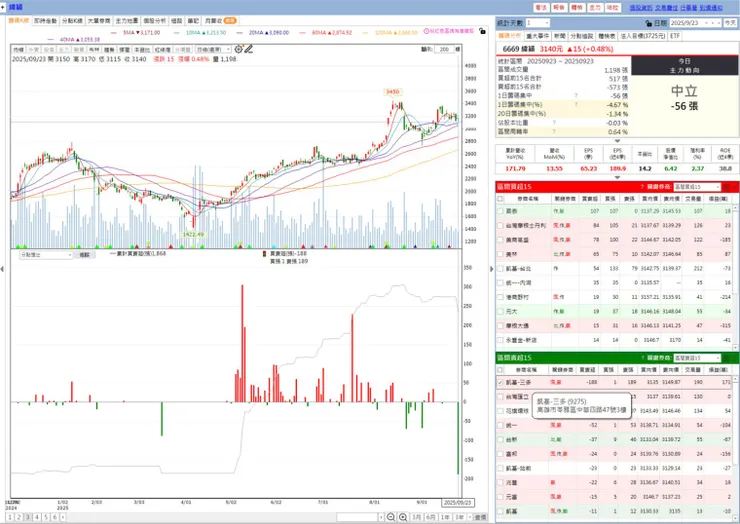Uncheck the 凱基-三多 checkbox
This screenshot has height=524, width=740.
tap(500, 382)
